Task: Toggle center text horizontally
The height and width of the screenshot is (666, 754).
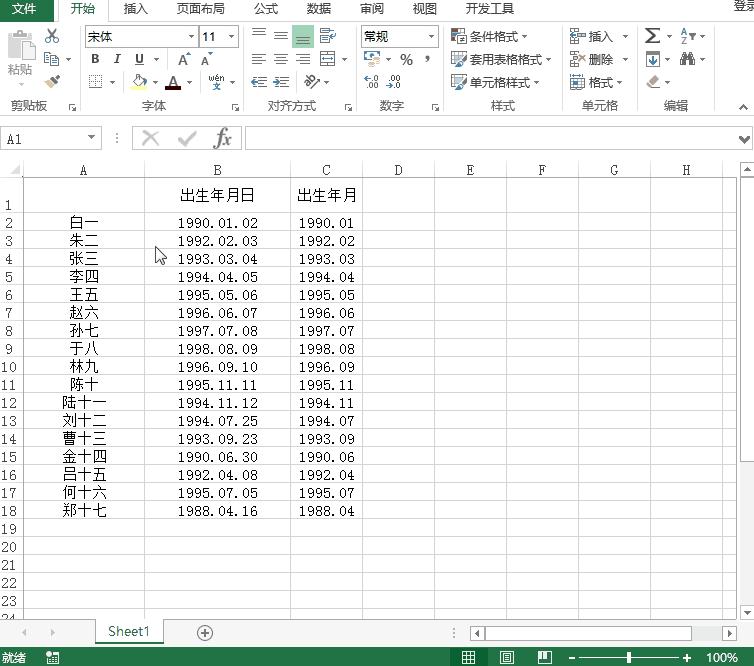Action: point(281,59)
